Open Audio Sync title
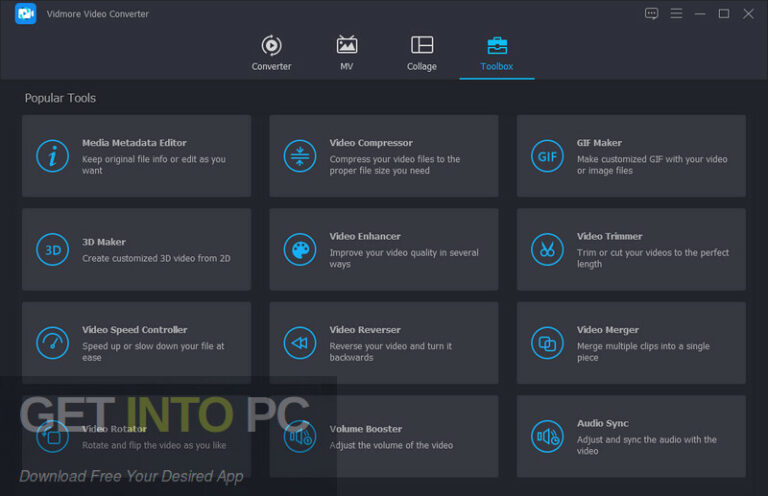The width and height of the screenshot is (768, 496). 602,424
